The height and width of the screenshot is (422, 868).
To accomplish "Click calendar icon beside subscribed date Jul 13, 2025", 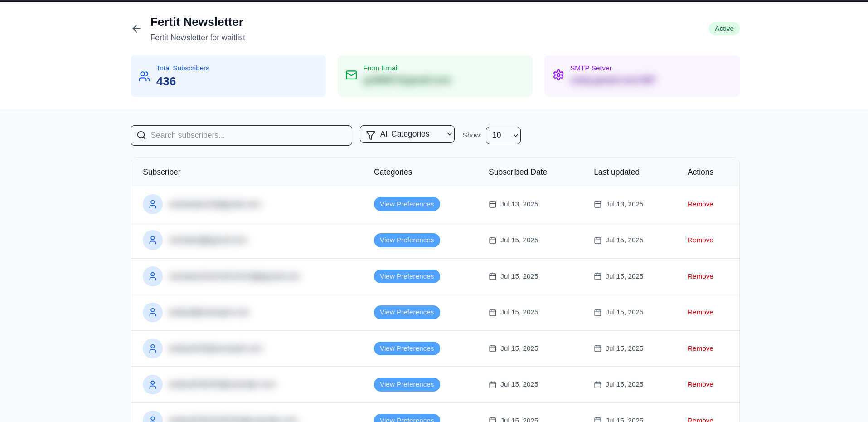I will pos(493,204).
